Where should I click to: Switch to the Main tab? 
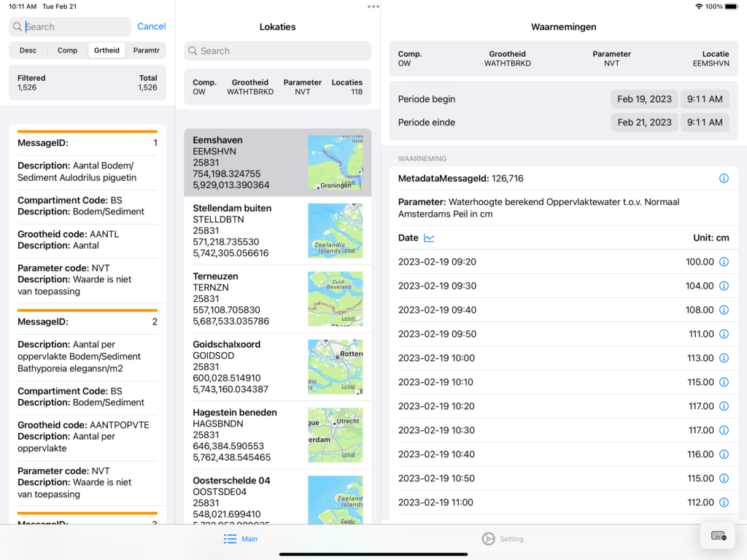241,539
